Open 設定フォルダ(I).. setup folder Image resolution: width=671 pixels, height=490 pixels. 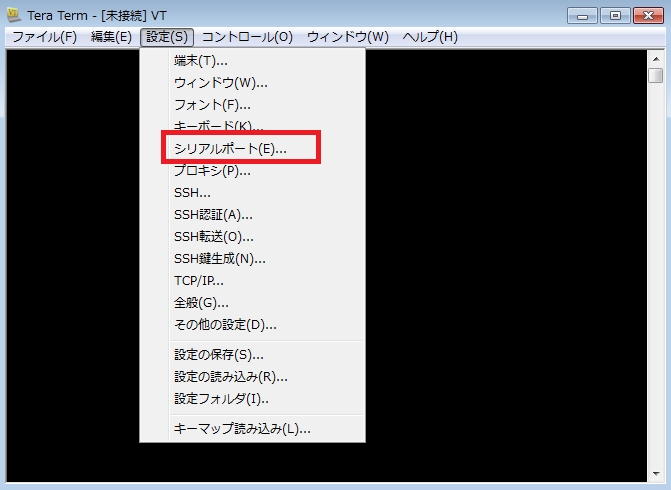click(x=252, y=399)
